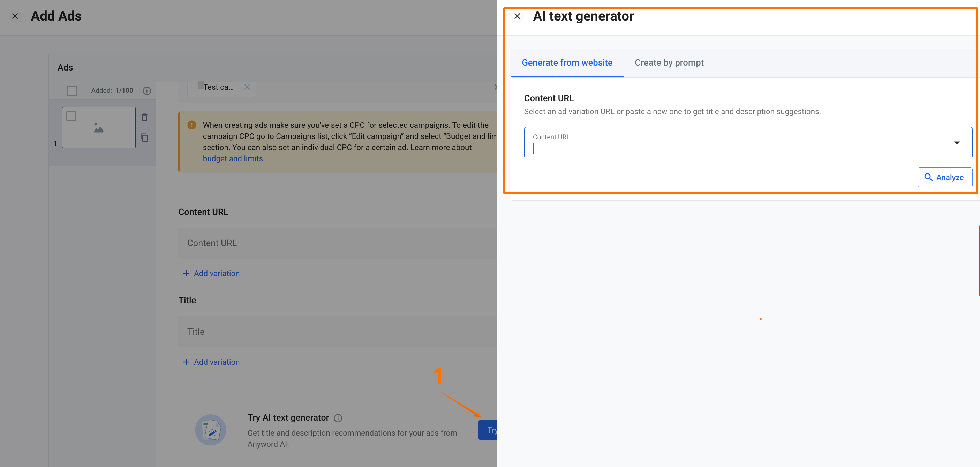Tick the select-all ads checkbox

(72, 91)
